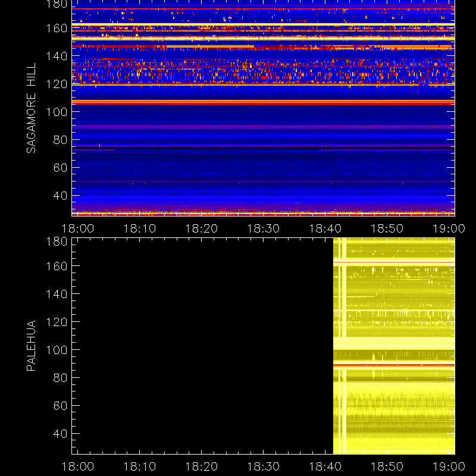Click the PALEHUA axis title
The height and width of the screenshot is (476, 476).
point(31,346)
